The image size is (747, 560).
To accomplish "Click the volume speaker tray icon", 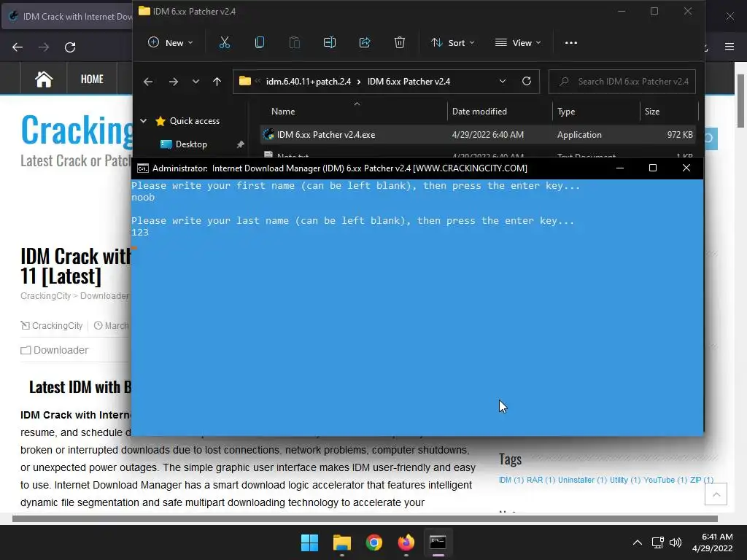I will (676, 542).
